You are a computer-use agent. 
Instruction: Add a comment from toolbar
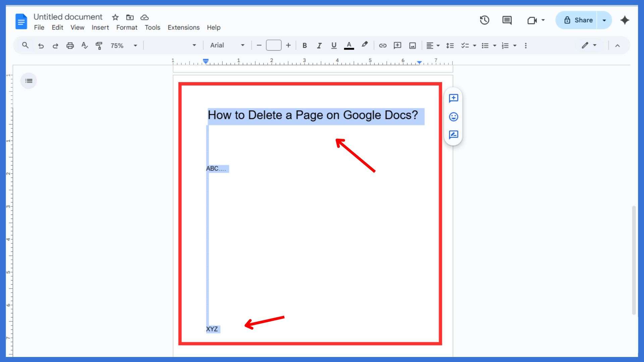397,46
